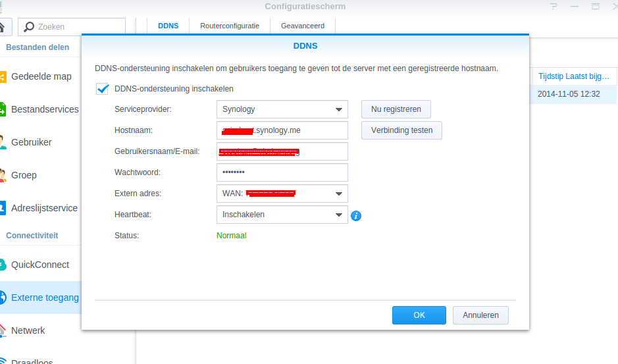Open Extern adres WAN dropdown
Screen dimensions: 618x364
coord(282,194)
